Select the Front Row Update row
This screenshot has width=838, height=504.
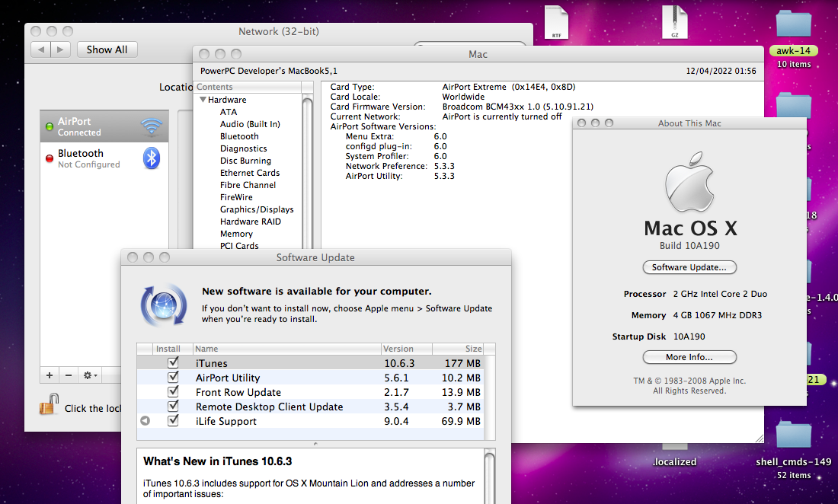pos(311,392)
